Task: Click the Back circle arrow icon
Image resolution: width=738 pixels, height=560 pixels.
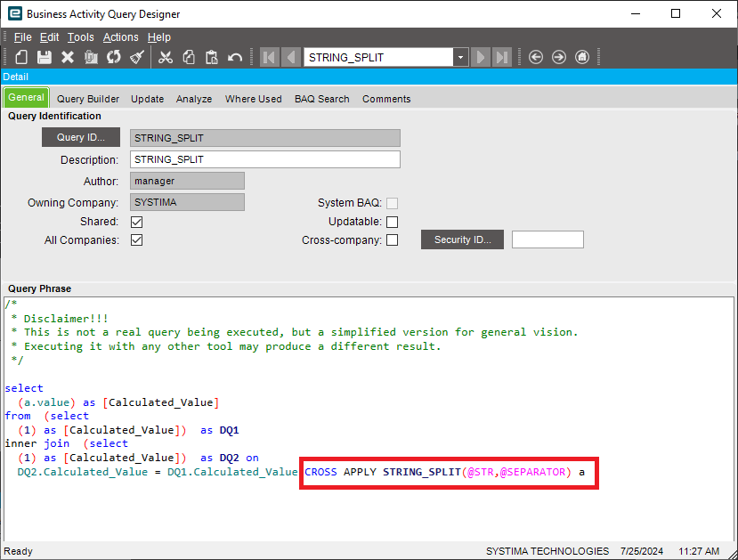Action: (536, 57)
